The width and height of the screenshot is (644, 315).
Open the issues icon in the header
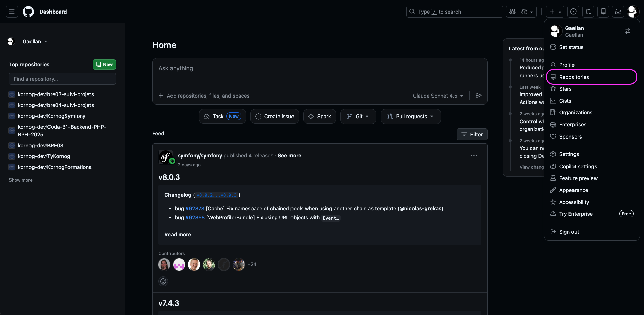[x=573, y=12]
